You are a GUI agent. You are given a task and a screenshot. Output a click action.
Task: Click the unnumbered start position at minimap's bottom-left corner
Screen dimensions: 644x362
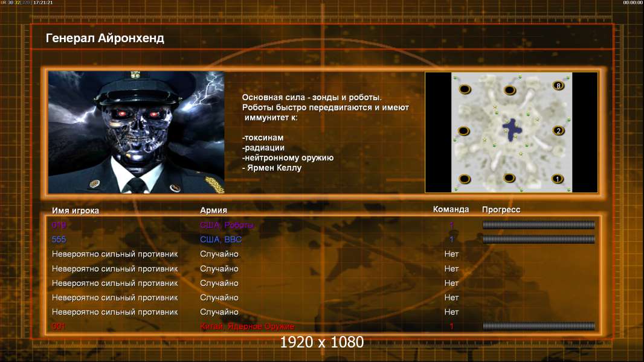click(x=465, y=179)
